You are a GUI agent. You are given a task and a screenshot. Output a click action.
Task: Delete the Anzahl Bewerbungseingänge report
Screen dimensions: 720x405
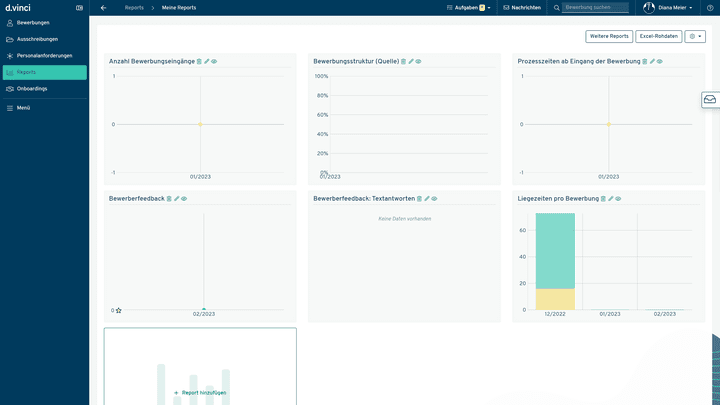(x=199, y=61)
